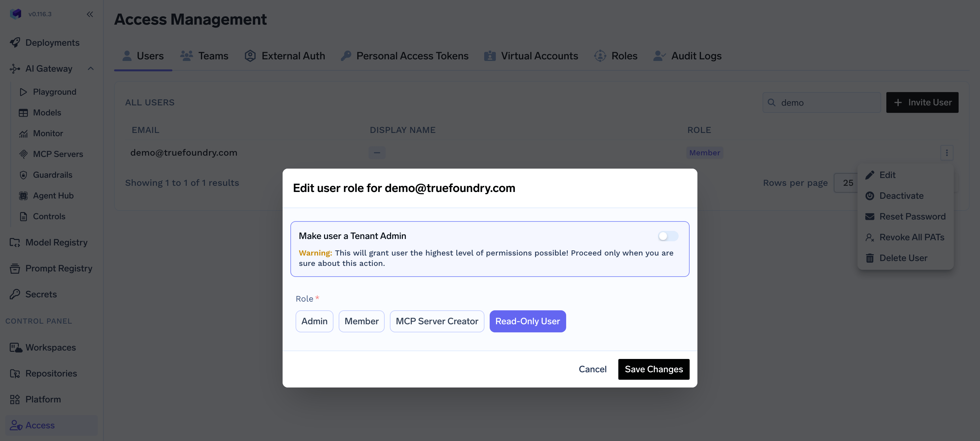
Task: Collapse the AI Gateway section chevron
Action: pos(90,68)
